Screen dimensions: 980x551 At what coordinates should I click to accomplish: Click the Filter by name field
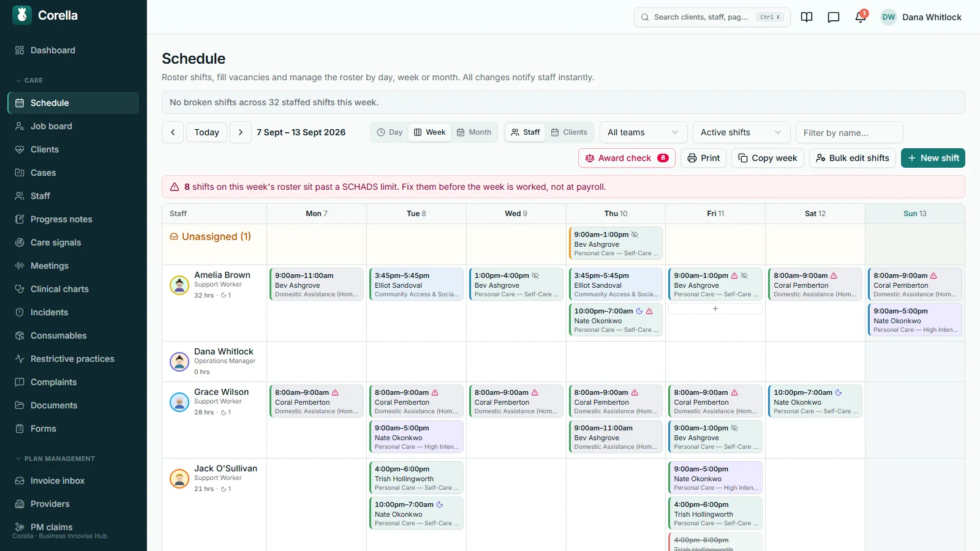pos(849,132)
